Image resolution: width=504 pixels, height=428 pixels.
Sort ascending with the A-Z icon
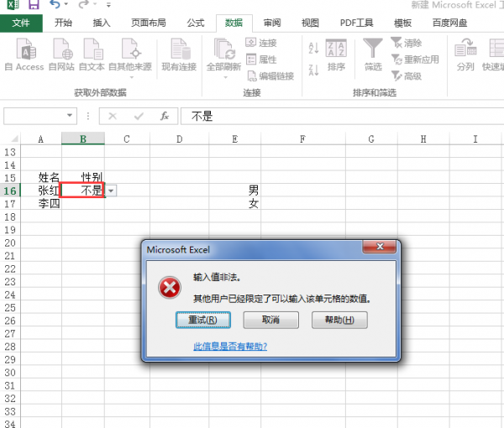[x=313, y=48]
